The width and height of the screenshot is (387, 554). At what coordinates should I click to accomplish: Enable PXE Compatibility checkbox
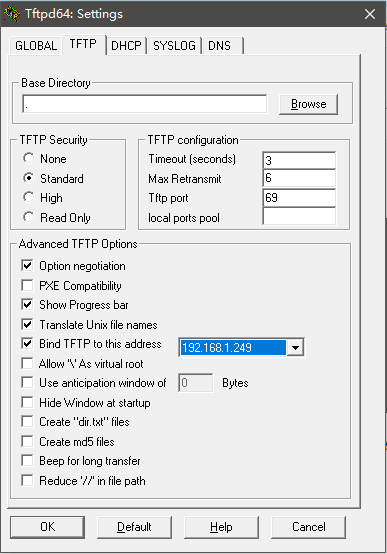pyautogui.click(x=27, y=285)
